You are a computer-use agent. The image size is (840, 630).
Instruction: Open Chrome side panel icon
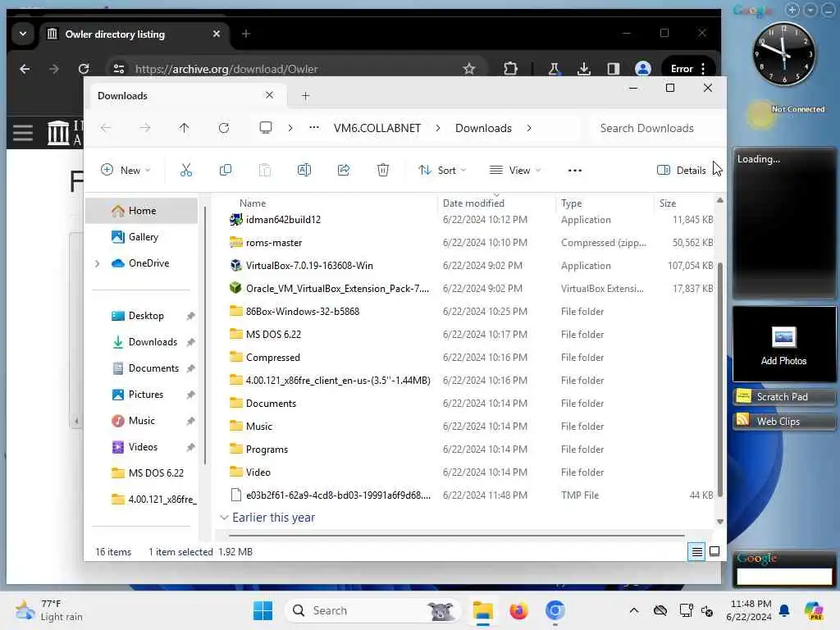tap(614, 69)
